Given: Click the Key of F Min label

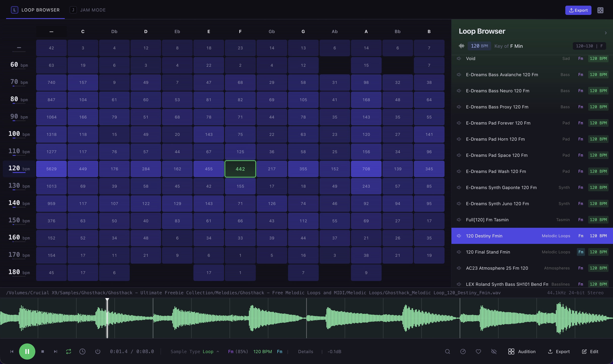Looking at the screenshot, I should [x=508, y=46].
